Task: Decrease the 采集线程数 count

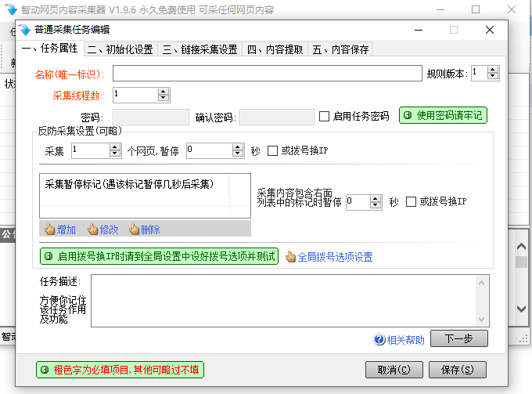Action: tap(164, 98)
